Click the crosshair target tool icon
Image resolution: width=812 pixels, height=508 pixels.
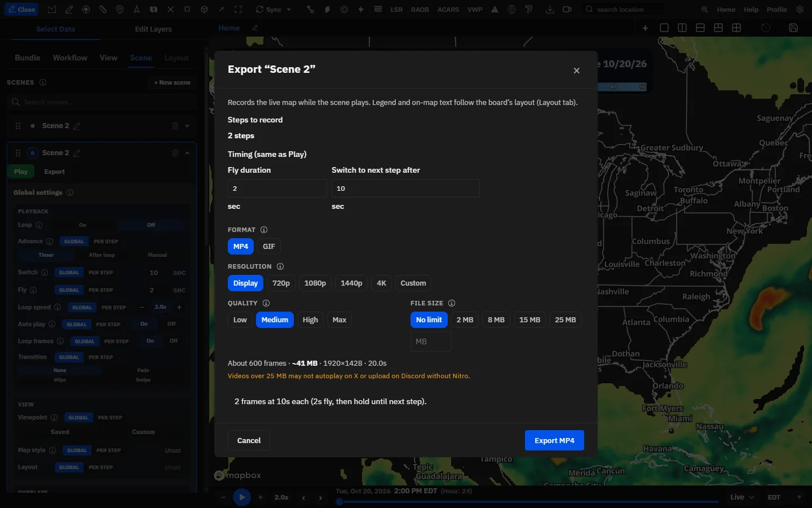coord(86,10)
